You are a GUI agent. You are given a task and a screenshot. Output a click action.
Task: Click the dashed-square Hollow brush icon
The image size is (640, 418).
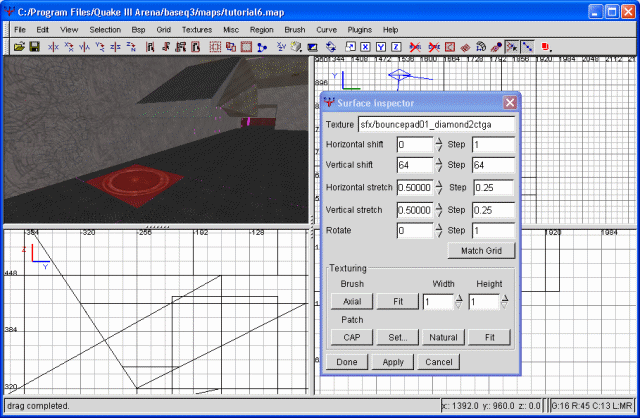tap(215, 47)
